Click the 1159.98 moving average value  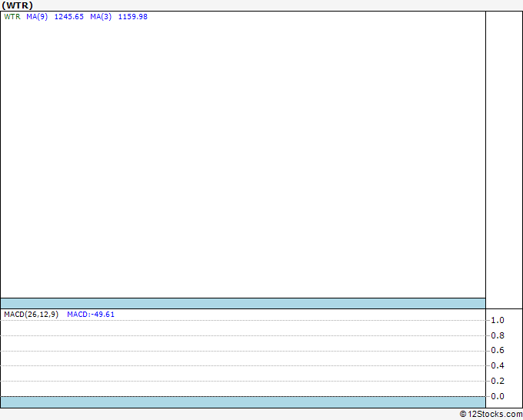coord(133,17)
